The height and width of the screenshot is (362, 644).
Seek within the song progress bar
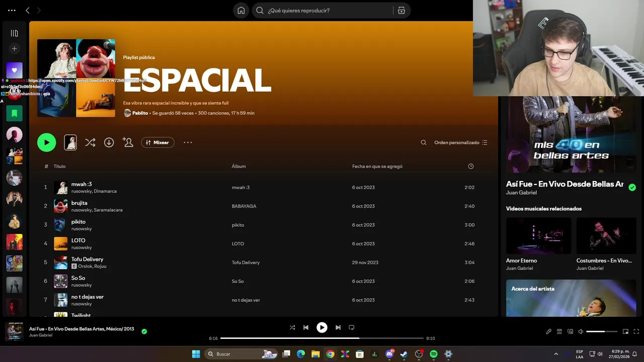click(x=322, y=338)
